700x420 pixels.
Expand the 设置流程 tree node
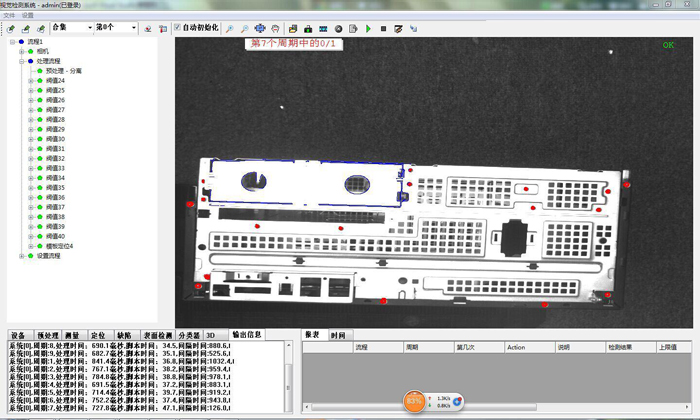[21, 255]
